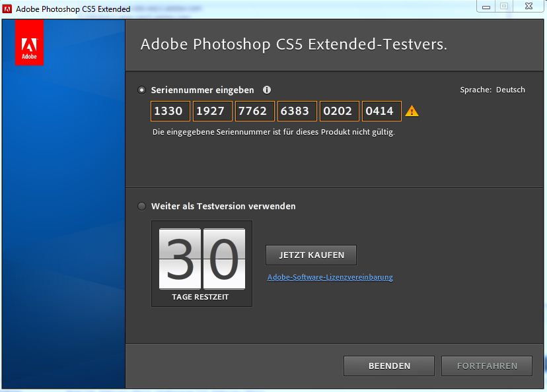Click the BEENDEN button
547x392 pixels.
[x=388, y=366]
